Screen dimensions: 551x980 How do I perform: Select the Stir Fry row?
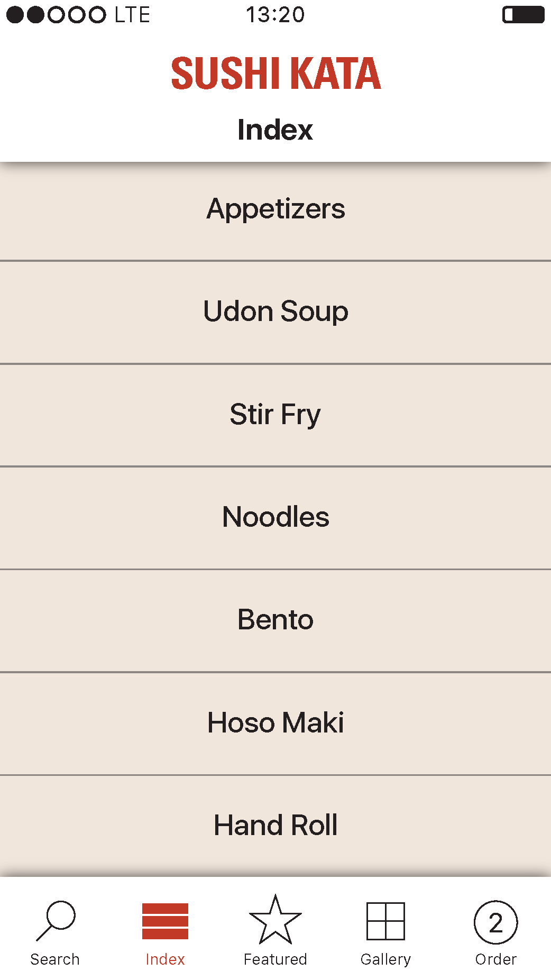click(x=275, y=415)
